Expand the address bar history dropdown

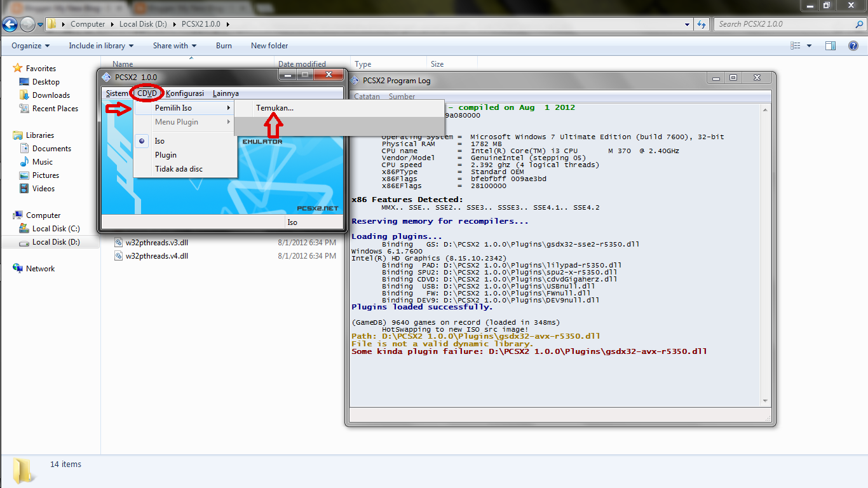[688, 25]
